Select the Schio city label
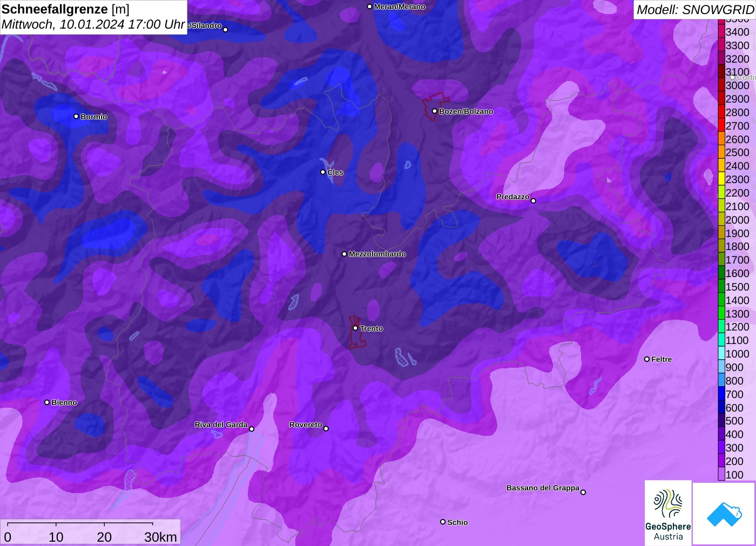Screen dimensions: 756x546 pos(457,522)
